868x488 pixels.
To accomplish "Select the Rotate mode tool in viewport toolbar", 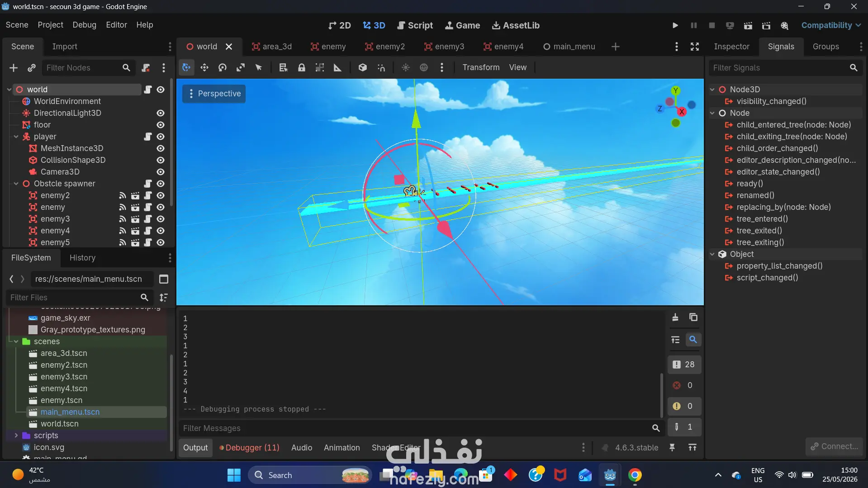I will (x=223, y=67).
